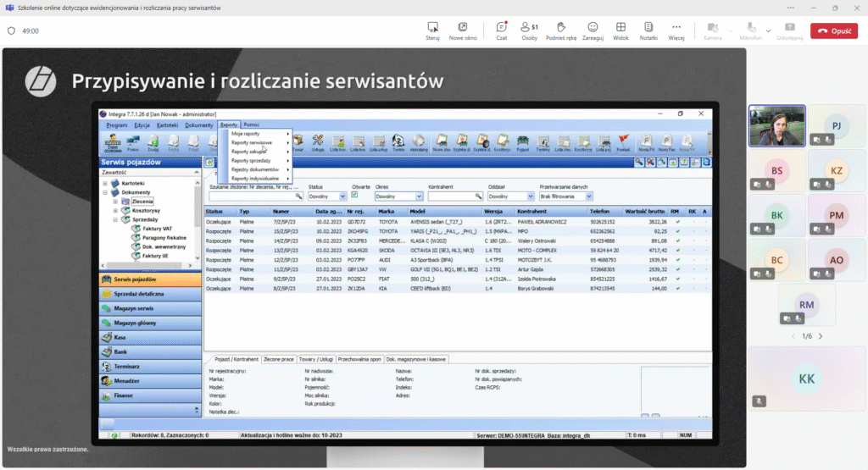This screenshot has height=470, width=868.
Task: Open the Okres dropdown
Action: point(398,196)
